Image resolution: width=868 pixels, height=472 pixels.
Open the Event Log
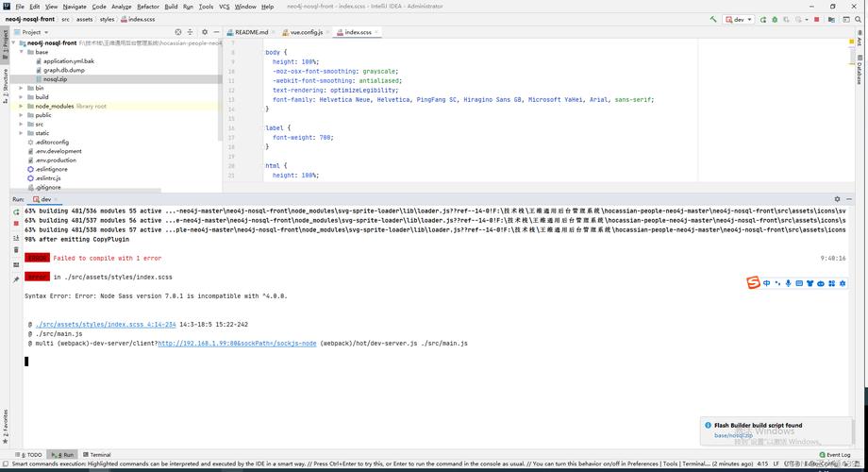coord(835,455)
